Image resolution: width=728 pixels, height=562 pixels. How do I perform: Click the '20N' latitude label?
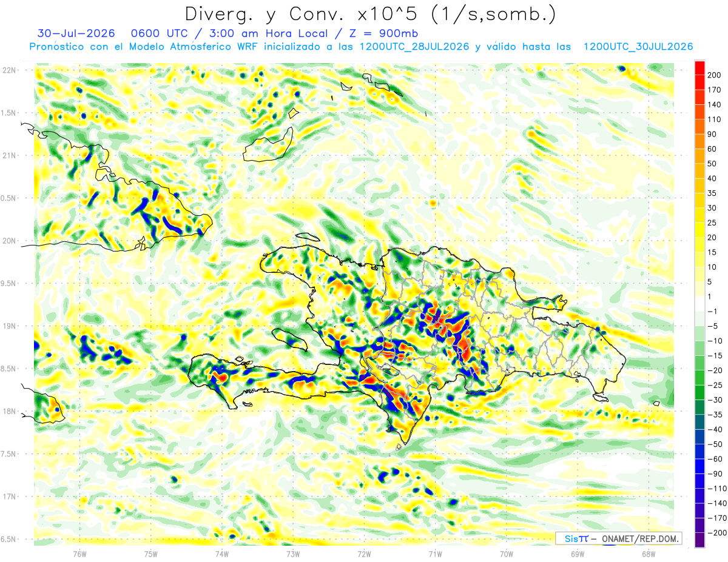coord(8,241)
